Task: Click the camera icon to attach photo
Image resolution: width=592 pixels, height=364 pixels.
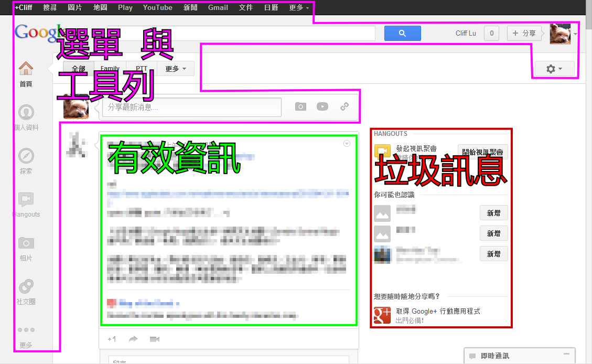Action: tap(300, 106)
